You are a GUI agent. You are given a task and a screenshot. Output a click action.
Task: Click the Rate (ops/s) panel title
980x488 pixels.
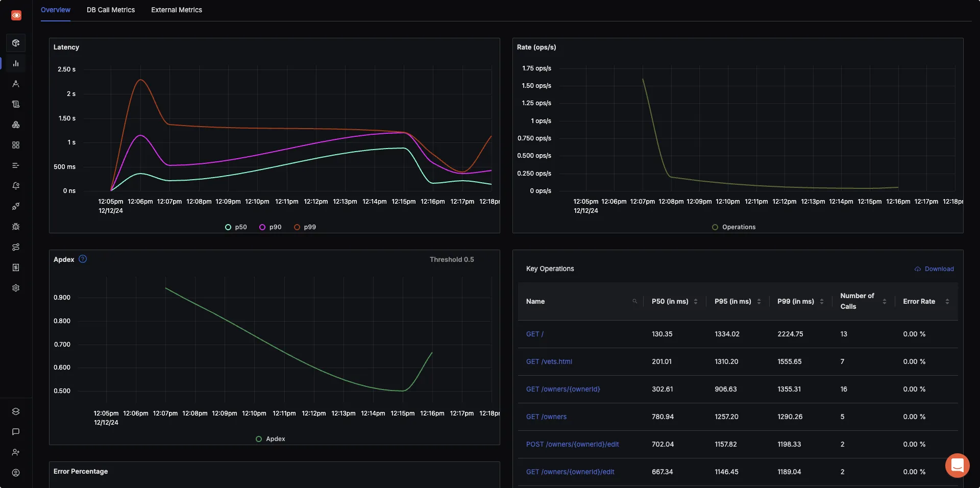[536, 47]
